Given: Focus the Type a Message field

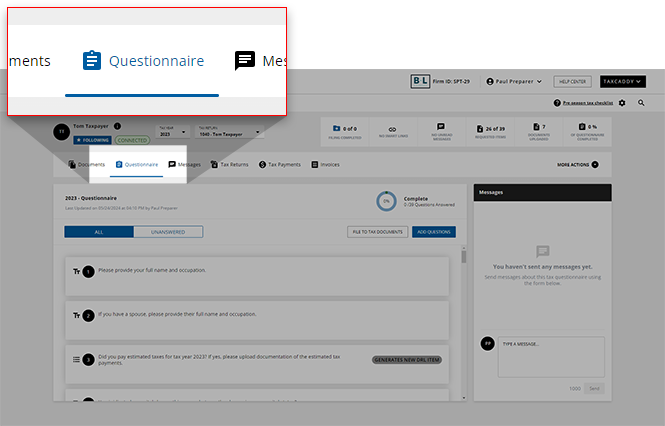Looking at the screenshot, I should click(551, 357).
